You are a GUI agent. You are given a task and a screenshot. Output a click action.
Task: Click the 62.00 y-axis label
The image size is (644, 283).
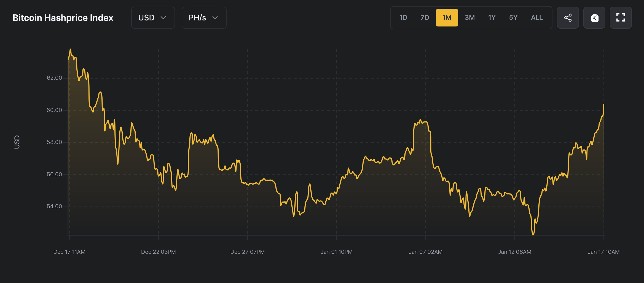(x=54, y=78)
